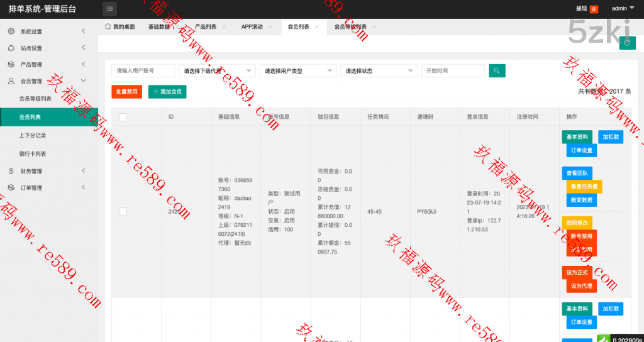Check the first member row checkbox
This screenshot has width=644, height=342.
[123, 212]
